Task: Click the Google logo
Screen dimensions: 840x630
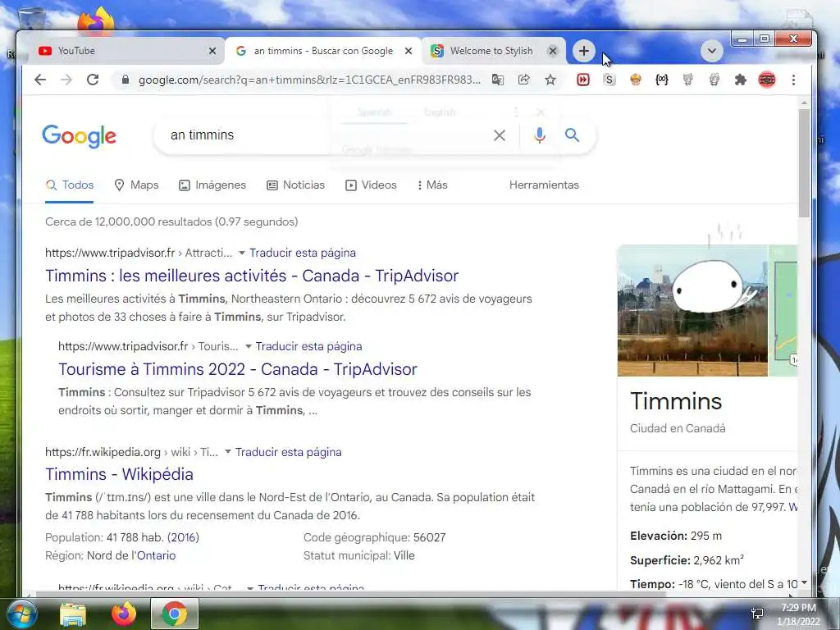Action: [79, 135]
